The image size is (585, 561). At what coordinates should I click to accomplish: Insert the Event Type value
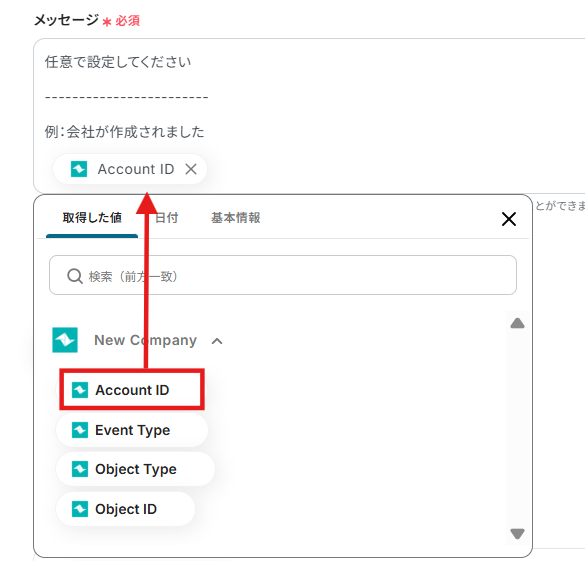132,430
